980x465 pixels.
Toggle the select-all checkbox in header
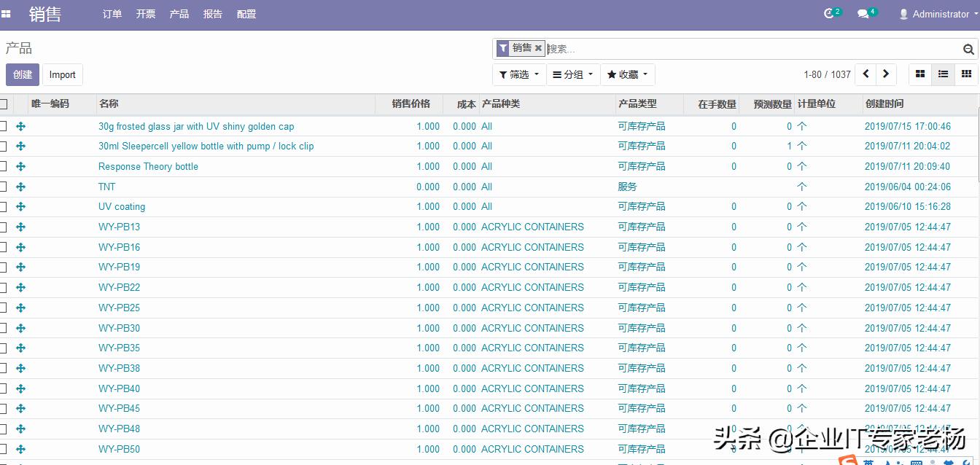coord(3,104)
